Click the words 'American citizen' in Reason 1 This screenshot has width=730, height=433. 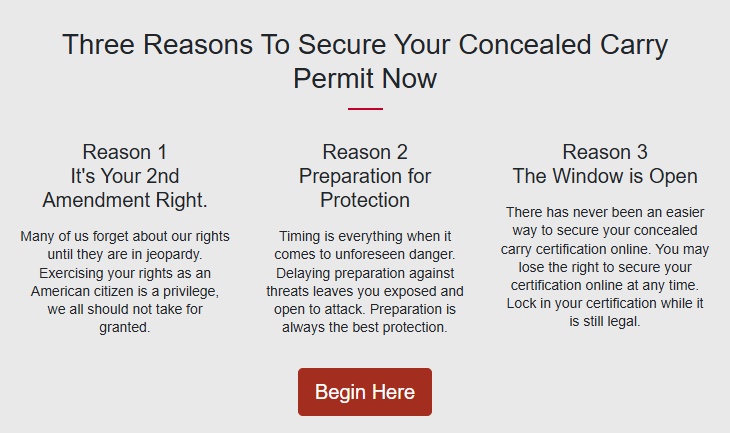(x=84, y=291)
